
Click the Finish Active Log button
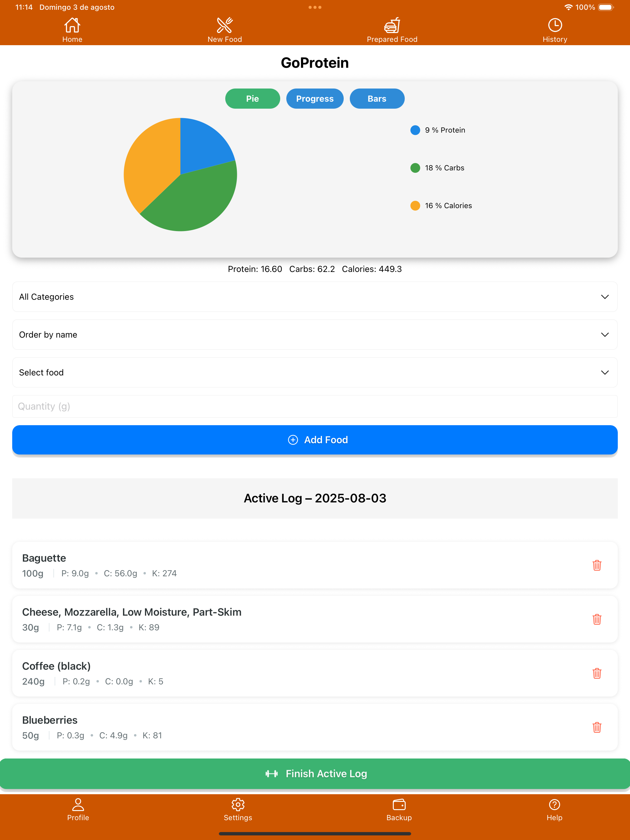315,773
